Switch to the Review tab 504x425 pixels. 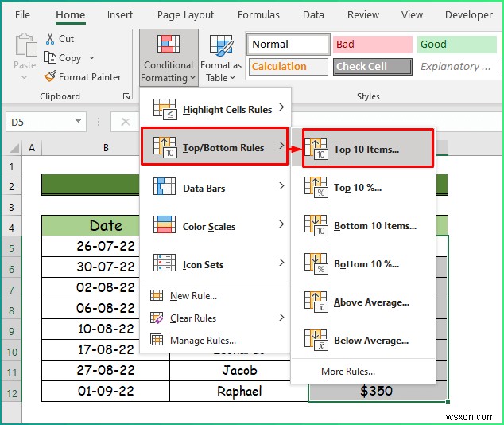(x=363, y=15)
